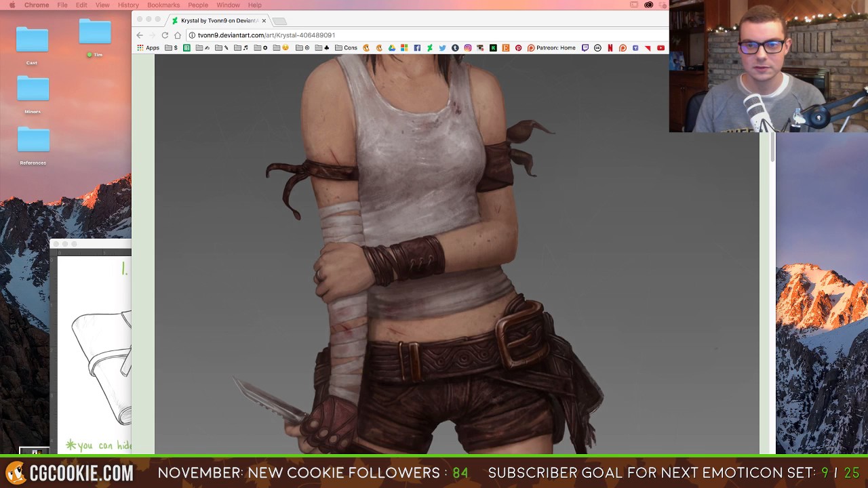Screen dimensions: 868x488
Task: Click the page vertical scrollbar thumb
Action: [x=772, y=148]
